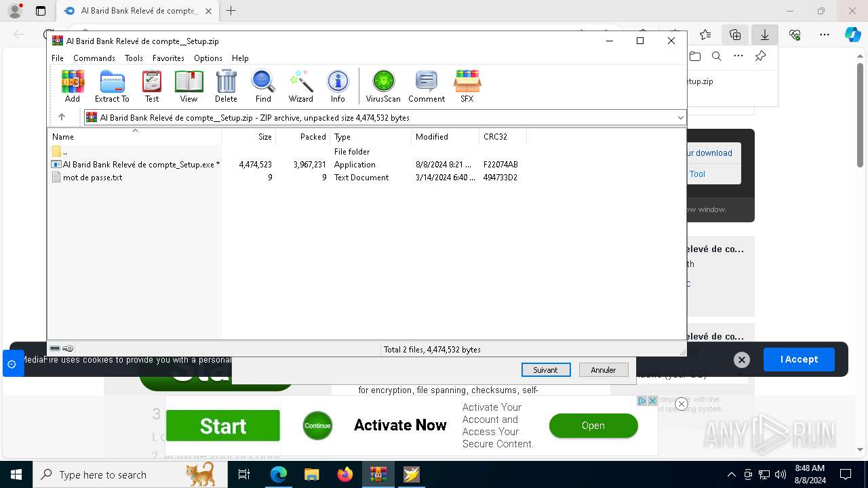
Task: Open the File menu
Action: coord(58,58)
